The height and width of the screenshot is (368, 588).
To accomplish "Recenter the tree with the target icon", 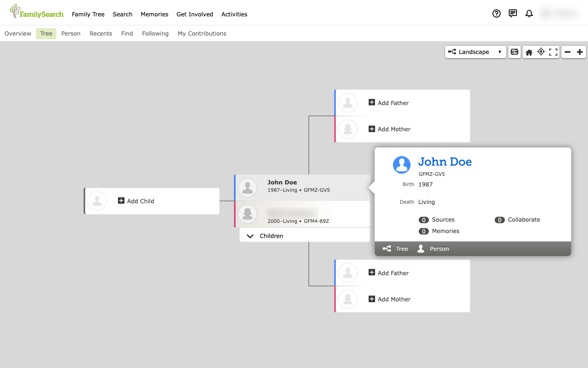I will (541, 52).
